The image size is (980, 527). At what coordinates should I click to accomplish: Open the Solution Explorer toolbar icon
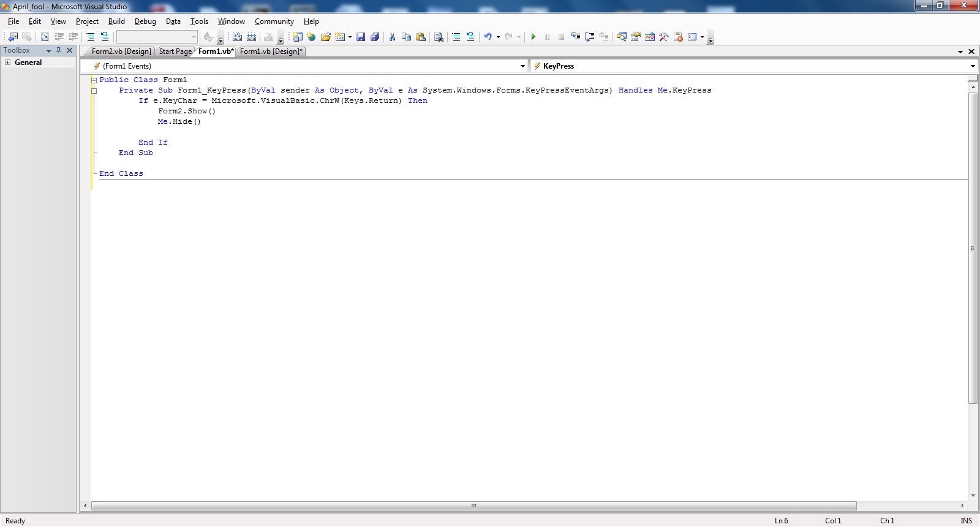click(621, 37)
